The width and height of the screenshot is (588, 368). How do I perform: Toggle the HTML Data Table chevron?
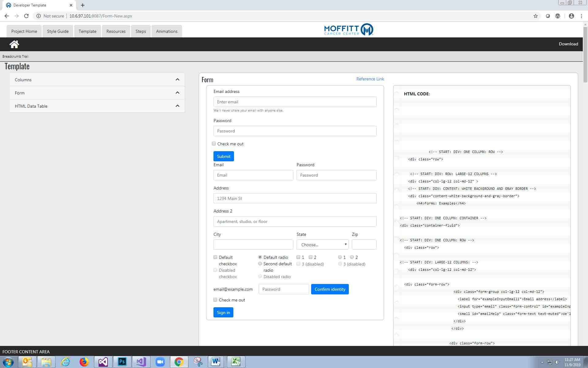177,106
